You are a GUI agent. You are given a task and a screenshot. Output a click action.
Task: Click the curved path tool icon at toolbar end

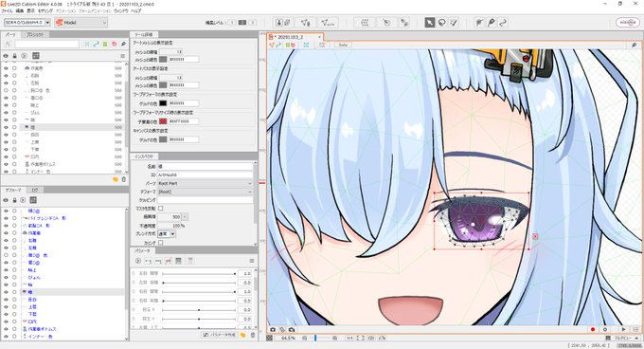503,23
